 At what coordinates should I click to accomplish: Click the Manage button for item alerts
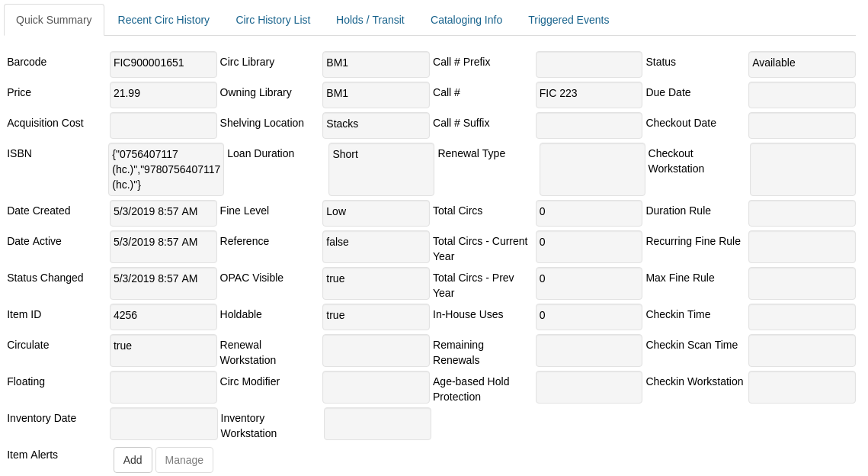coord(184,460)
